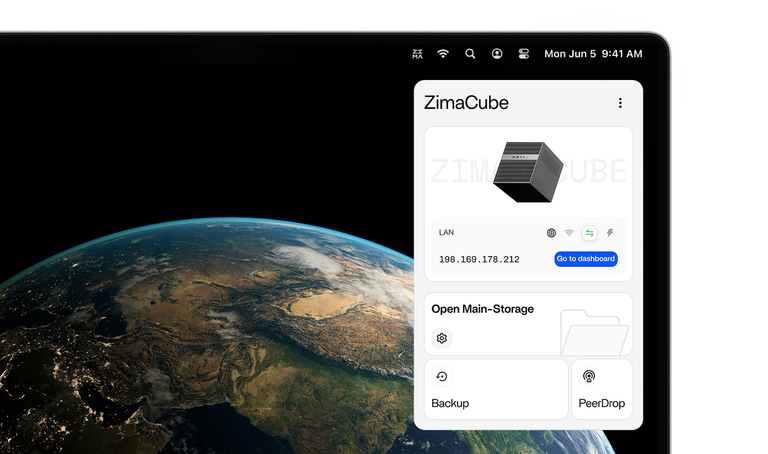The width and height of the screenshot is (768, 454).
Task: Open Spotlight search from the menu bar
Action: point(470,54)
